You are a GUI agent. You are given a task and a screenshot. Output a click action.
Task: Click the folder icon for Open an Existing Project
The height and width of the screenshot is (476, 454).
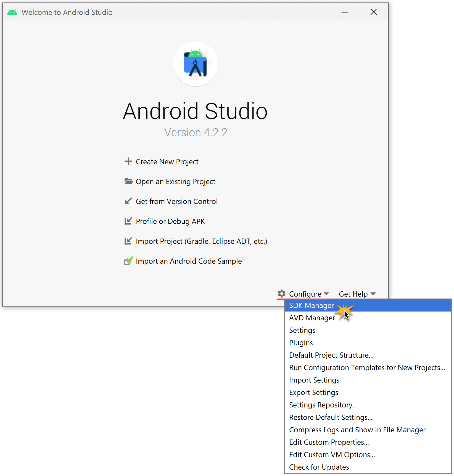click(128, 181)
